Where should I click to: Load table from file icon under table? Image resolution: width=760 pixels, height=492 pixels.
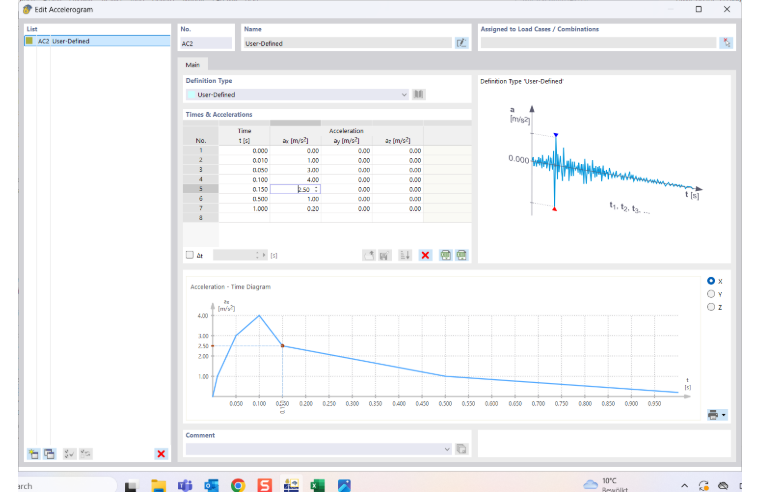(x=369, y=255)
